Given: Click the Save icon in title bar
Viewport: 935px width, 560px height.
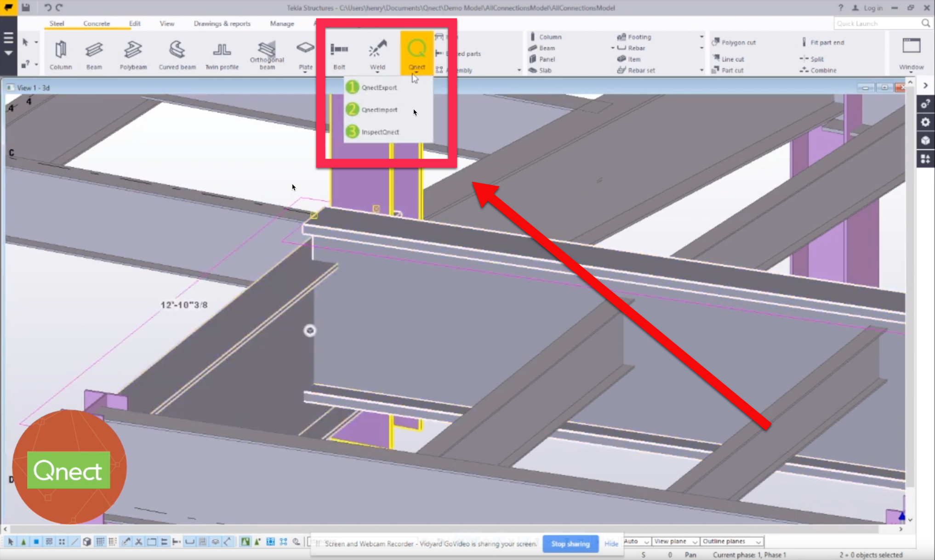Looking at the screenshot, I should click(x=26, y=7).
